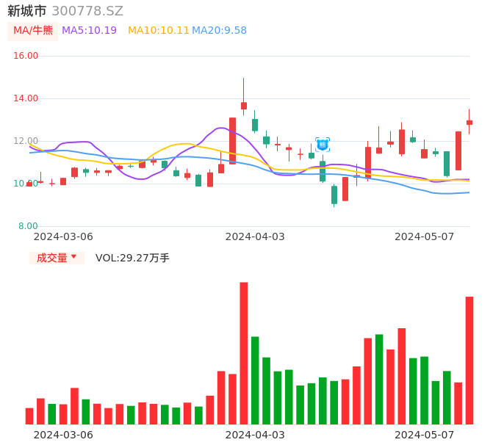
Task: Click the tallest red volume bar
Action: point(244,352)
